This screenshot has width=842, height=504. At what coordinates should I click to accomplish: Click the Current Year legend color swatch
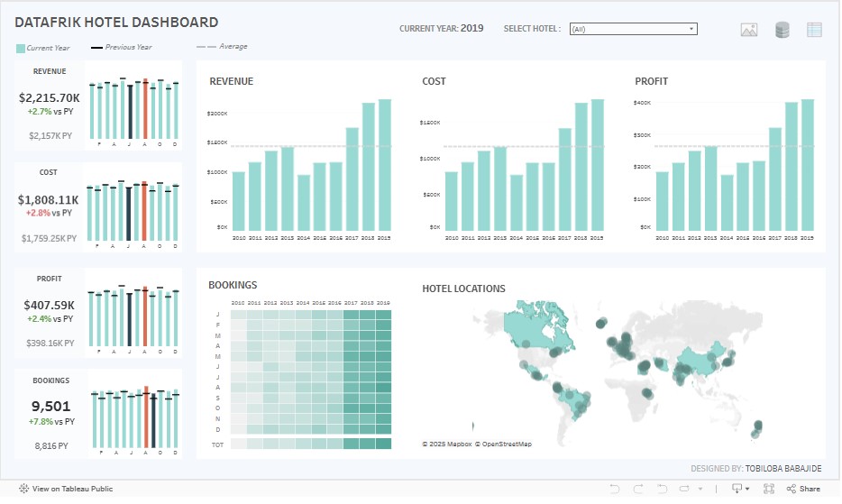20,48
